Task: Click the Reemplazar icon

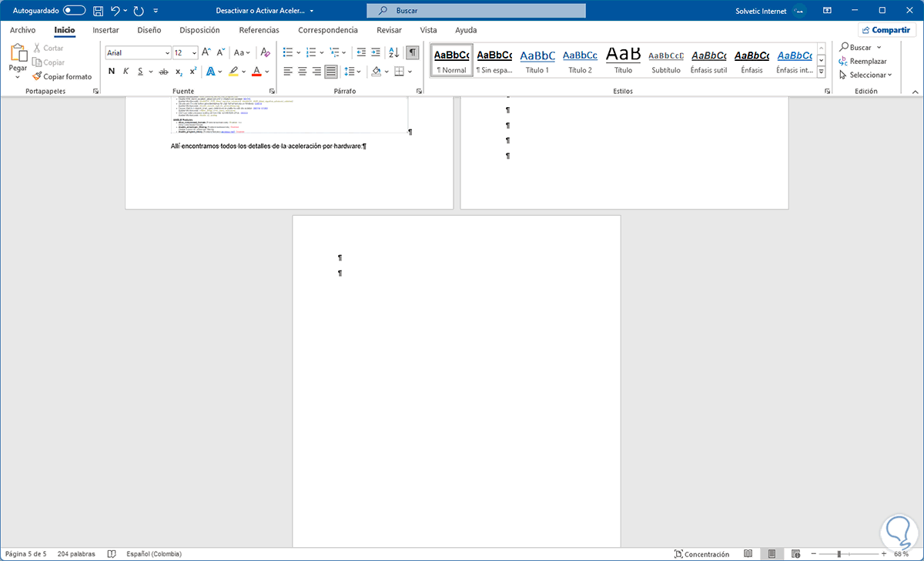Action: [862, 60]
